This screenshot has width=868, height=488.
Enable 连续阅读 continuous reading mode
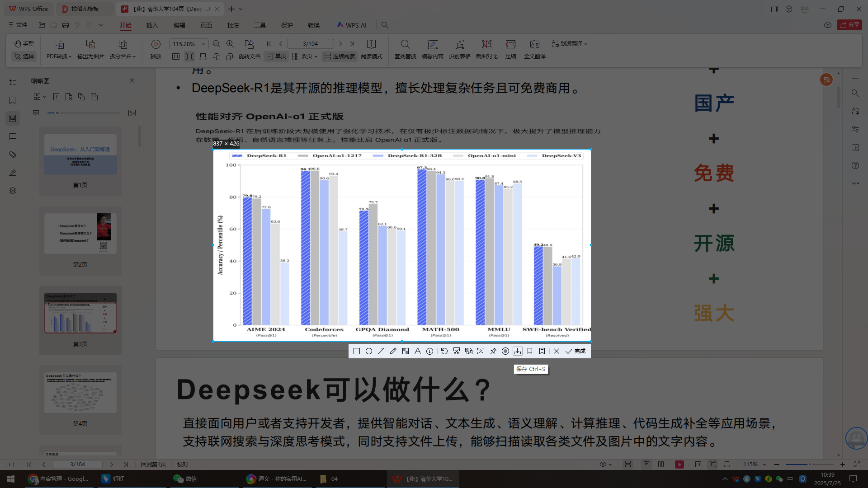click(339, 56)
